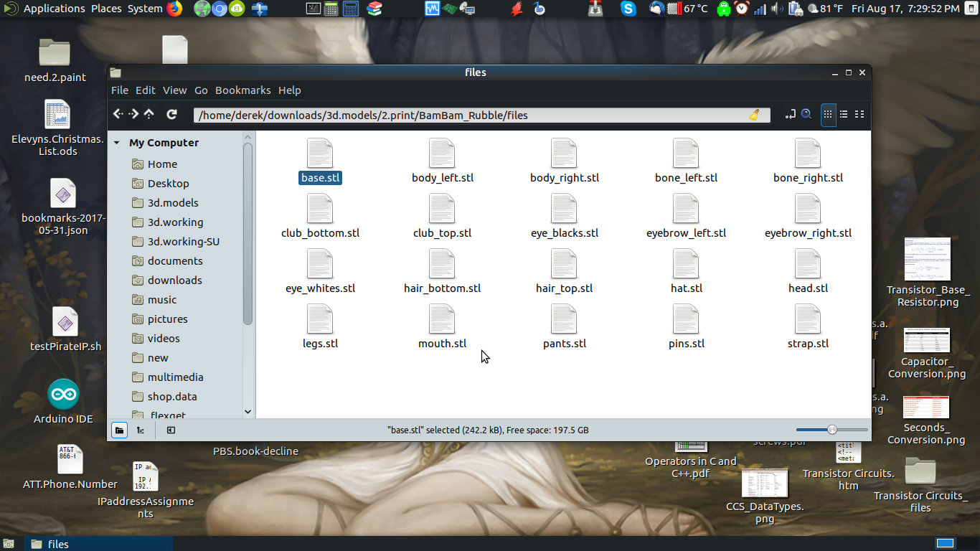
Task: Open the Edit menu
Action: 146,90
